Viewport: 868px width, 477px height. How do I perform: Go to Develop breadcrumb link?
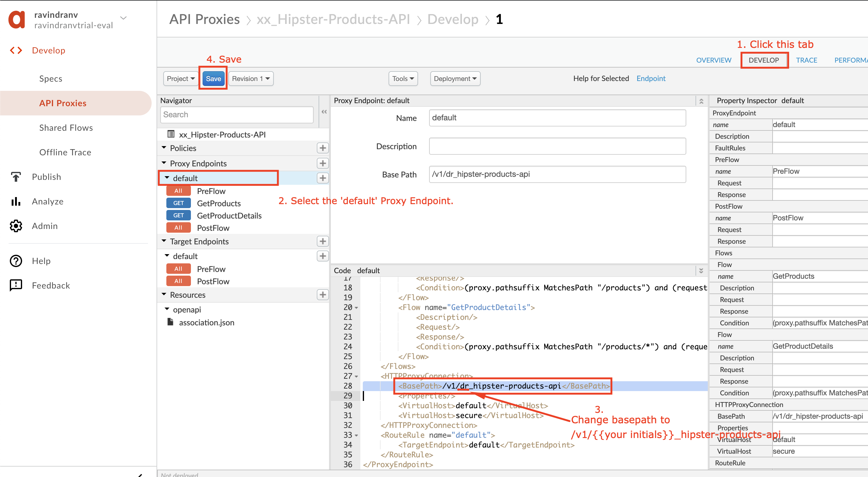(452, 19)
